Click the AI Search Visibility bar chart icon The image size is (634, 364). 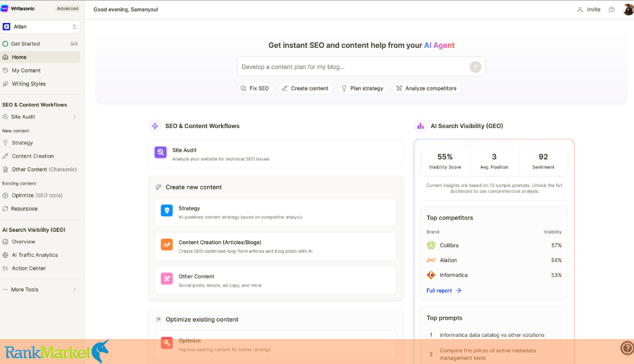tap(420, 126)
